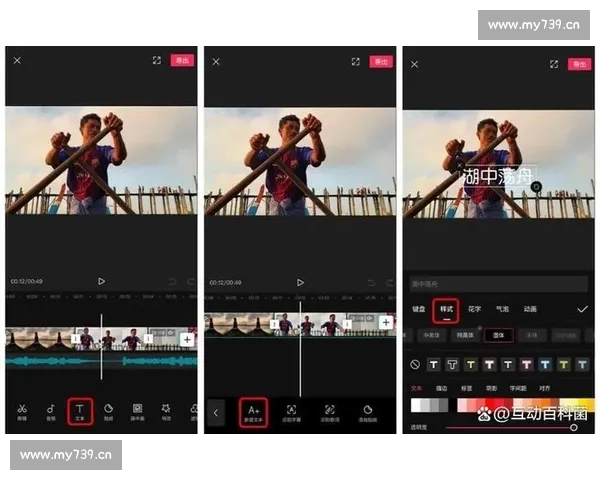This screenshot has width=600, height=480.
Task: Select the 湖中荡舟 text overlay on video
Action: [x=497, y=176]
